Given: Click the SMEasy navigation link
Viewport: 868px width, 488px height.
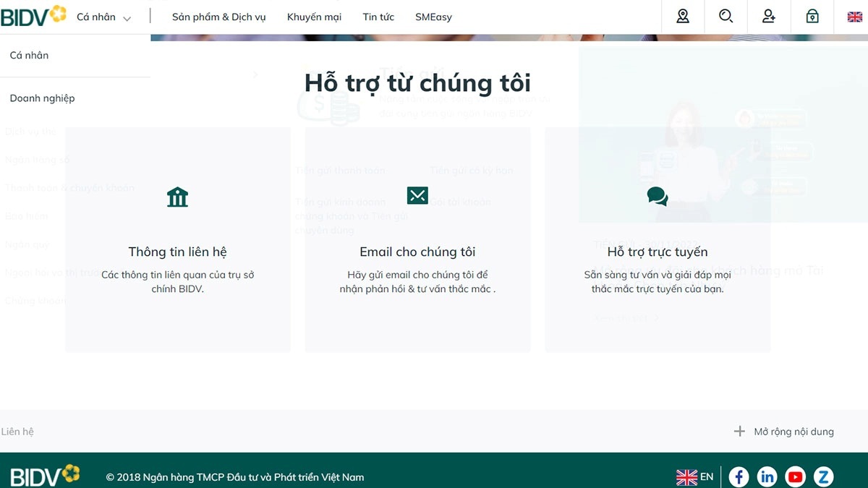Looking at the screenshot, I should 433,17.
